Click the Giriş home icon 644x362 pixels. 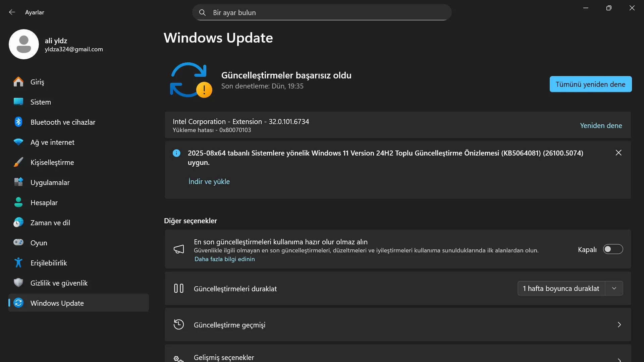point(18,82)
